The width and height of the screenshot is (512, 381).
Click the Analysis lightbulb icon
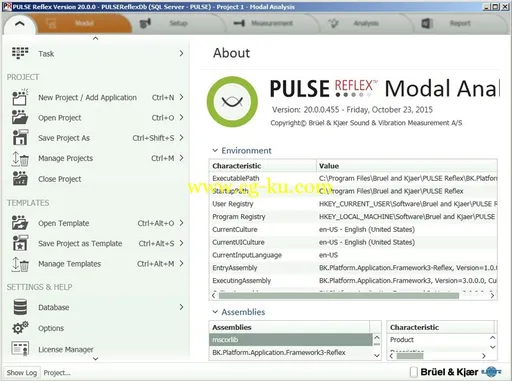click(x=333, y=23)
